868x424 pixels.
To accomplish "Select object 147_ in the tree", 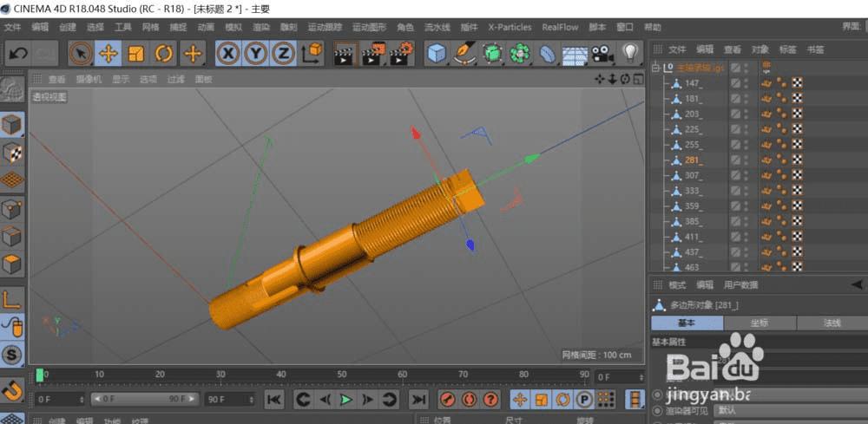I will tap(694, 83).
